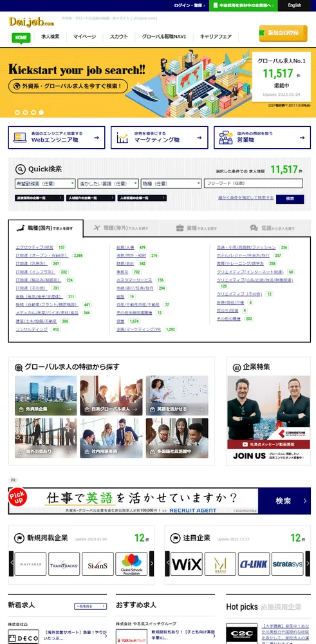316x644 pixels.
Task: Click the 新規会員登録 button
Action: [283, 33]
